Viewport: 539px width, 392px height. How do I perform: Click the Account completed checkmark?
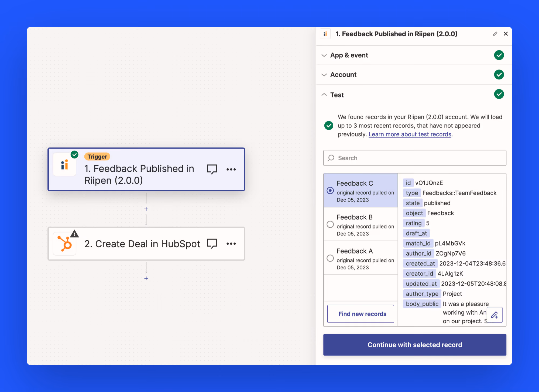[x=499, y=74]
